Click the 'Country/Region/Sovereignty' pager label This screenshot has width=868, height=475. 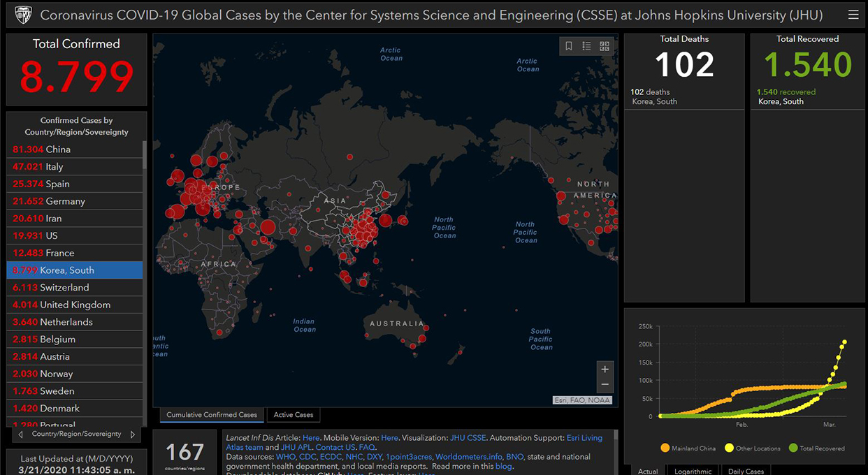point(76,434)
